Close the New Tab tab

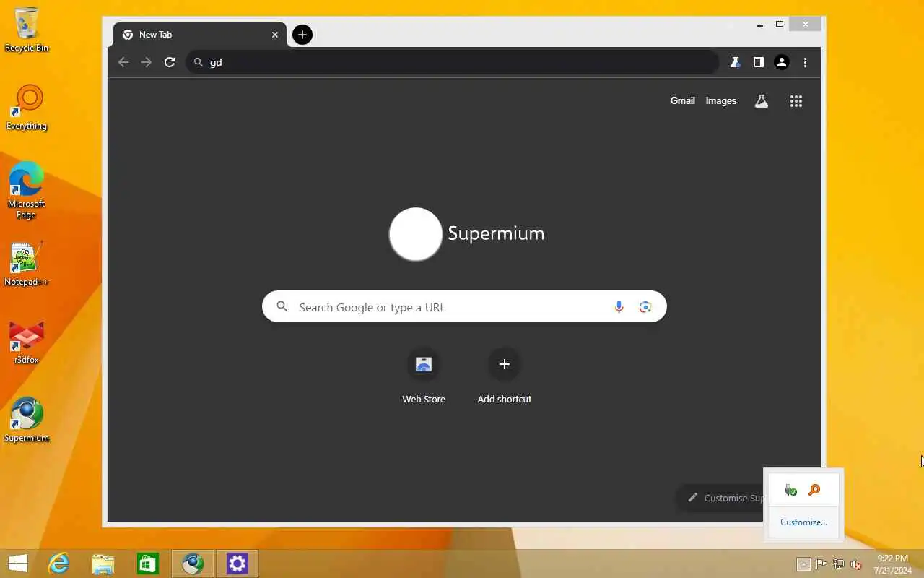click(275, 34)
